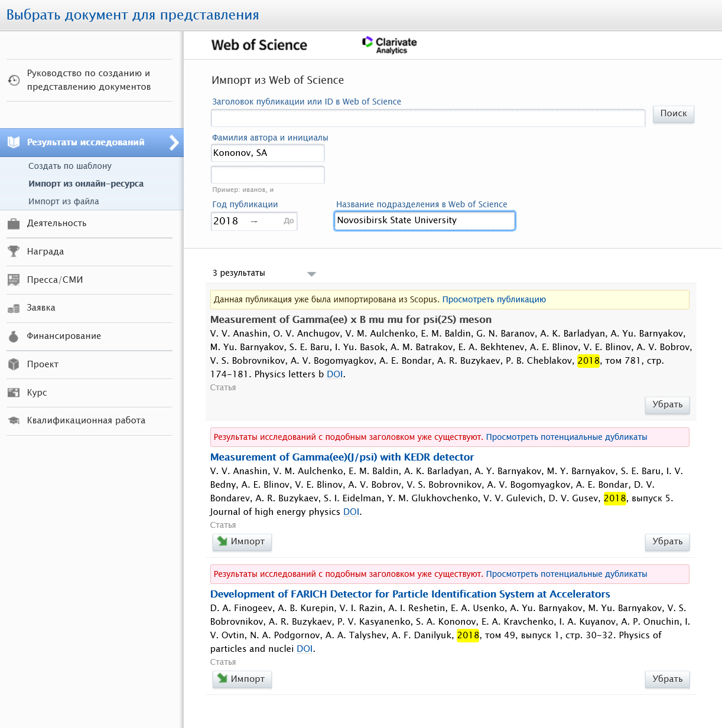Image resolution: width=722 pixels, height=728 pixels.
Task: Click the graduation cap icon for Квалификационная работа
Action: [x=14, y=420]
